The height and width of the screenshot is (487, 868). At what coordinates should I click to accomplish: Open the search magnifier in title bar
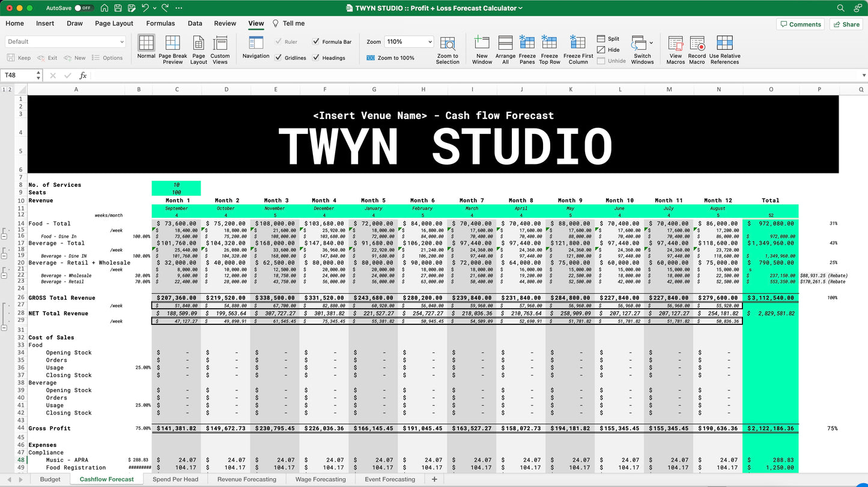point(840,8)
